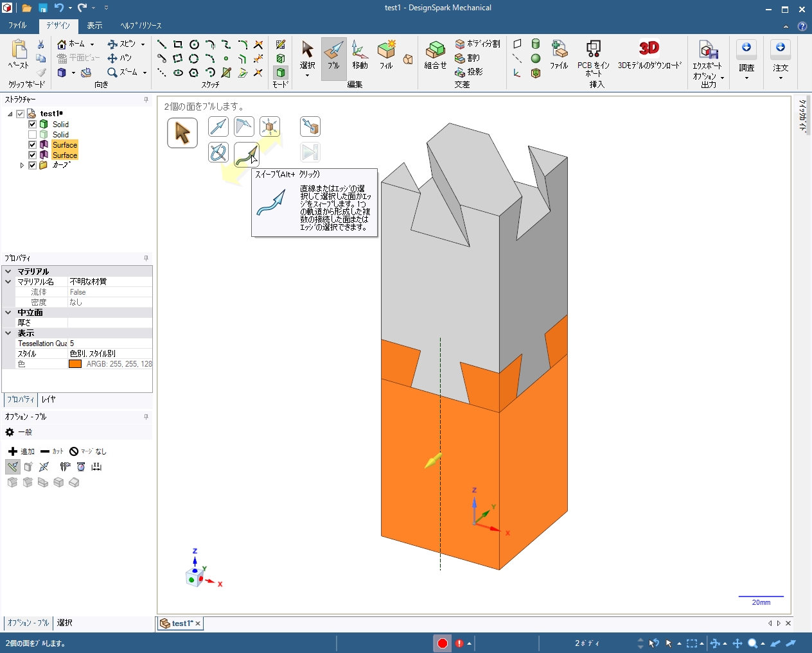Click the ボディ分割 (Split Body) tool
Viewport: 812px width, 653px height.
477,44
